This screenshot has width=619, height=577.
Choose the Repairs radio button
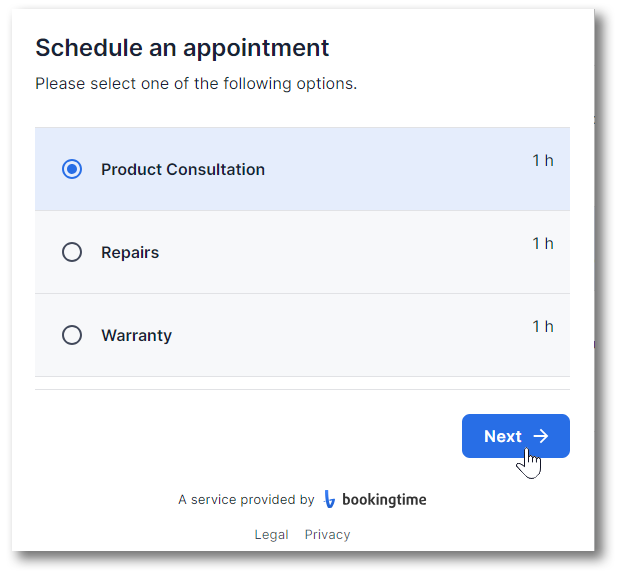click(72, 252)
